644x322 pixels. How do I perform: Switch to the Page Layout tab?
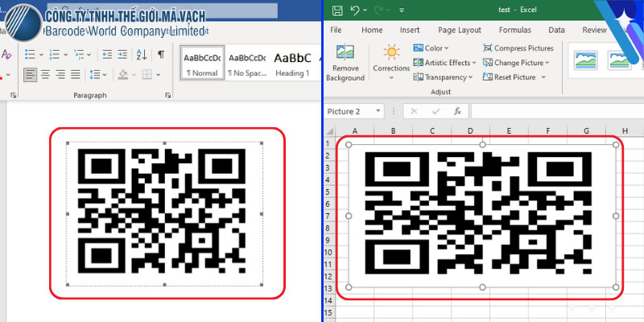(460, 30)
